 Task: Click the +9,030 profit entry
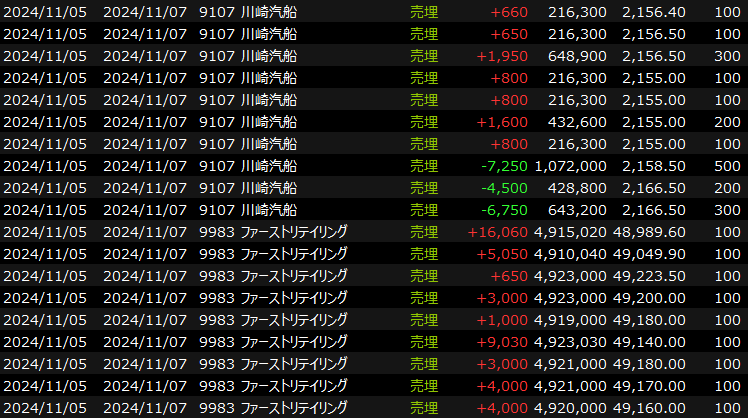point(503,342)
